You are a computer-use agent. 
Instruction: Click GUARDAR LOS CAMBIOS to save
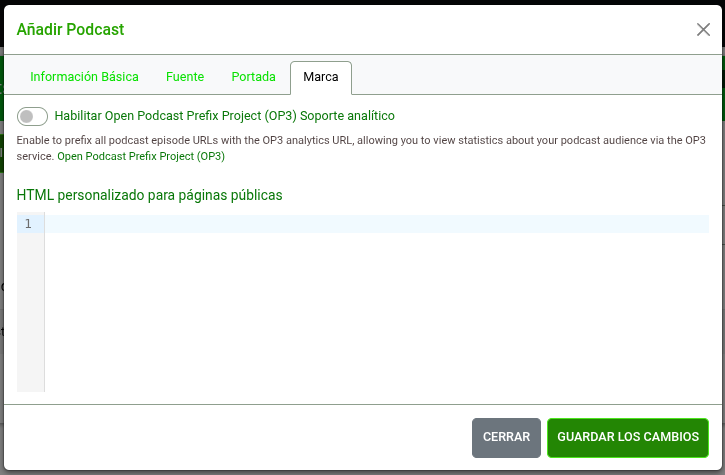627,437
